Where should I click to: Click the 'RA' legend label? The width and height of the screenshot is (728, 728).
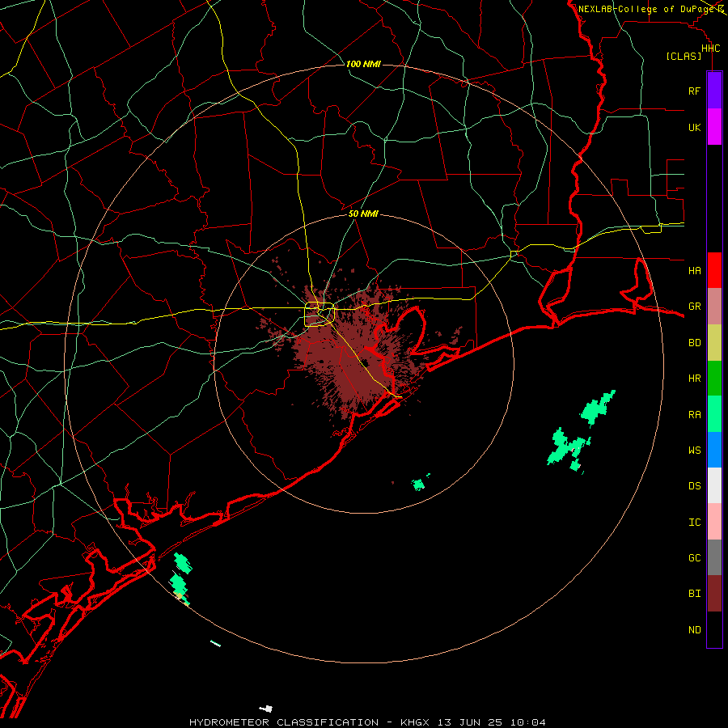click(x=695, y=415)
